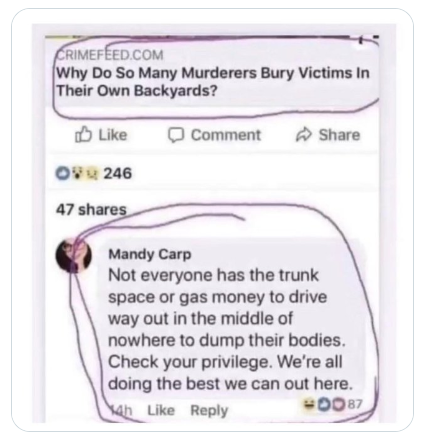Open the Murderers Bury Victims article headline
The width and height of the screenshot is (422, 436).
[213, 82]
